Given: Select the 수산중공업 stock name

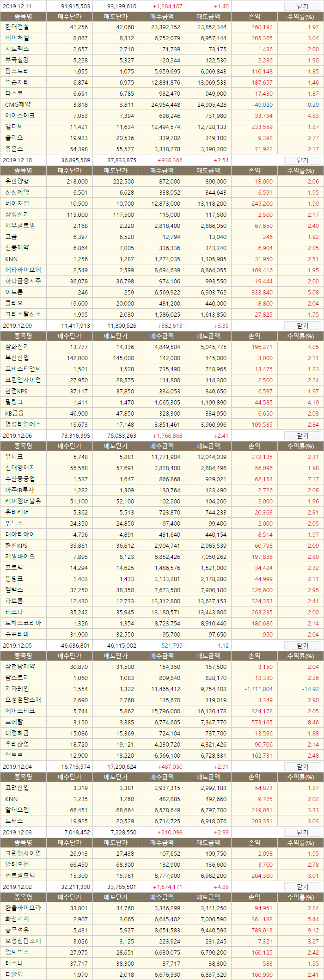Looking at the screenshot, I should [20, 479].
